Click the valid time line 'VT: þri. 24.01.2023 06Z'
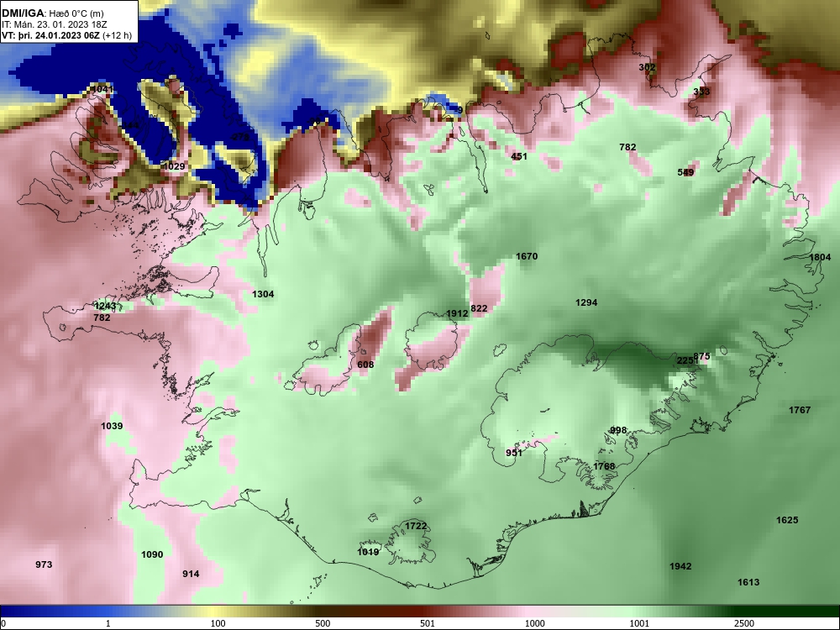Screen dimensions: 840x630 pyautogui.click(x=50, y=36)
